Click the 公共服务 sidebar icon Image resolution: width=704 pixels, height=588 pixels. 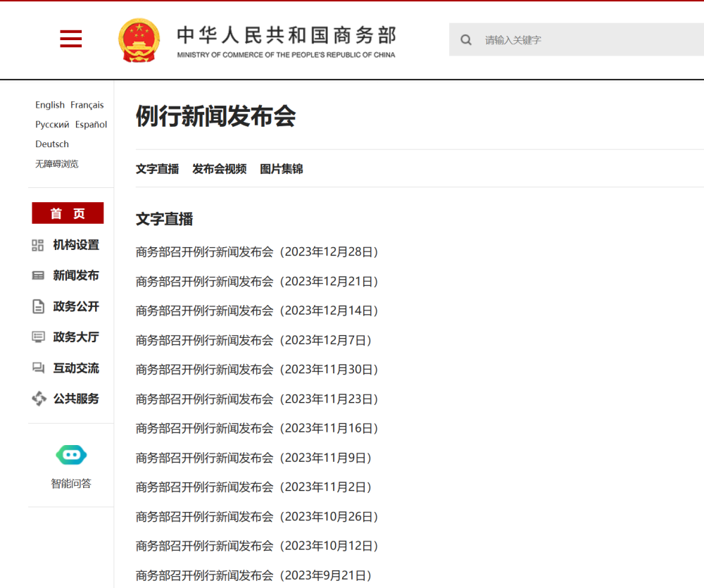[x=39, y=399]
